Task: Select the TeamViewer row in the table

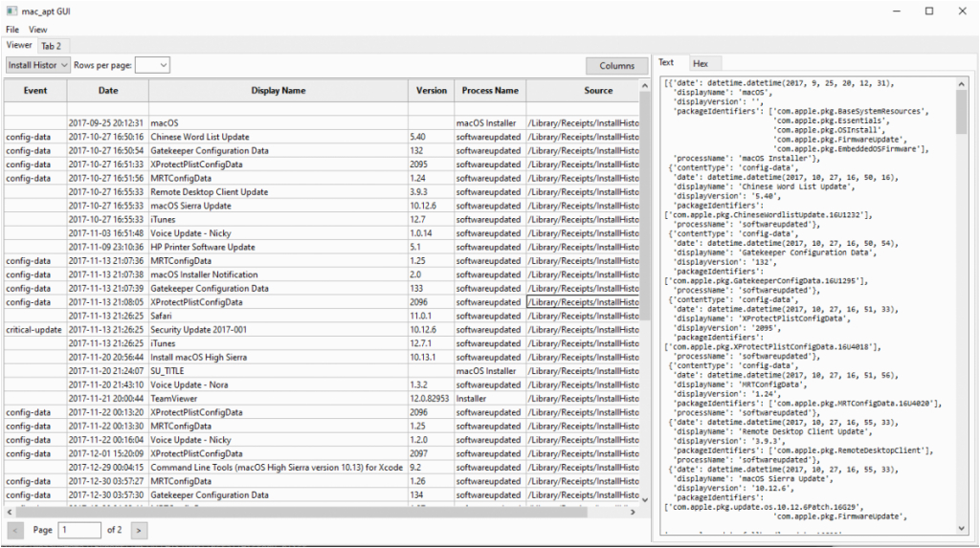Action: (x=173, y=399)
